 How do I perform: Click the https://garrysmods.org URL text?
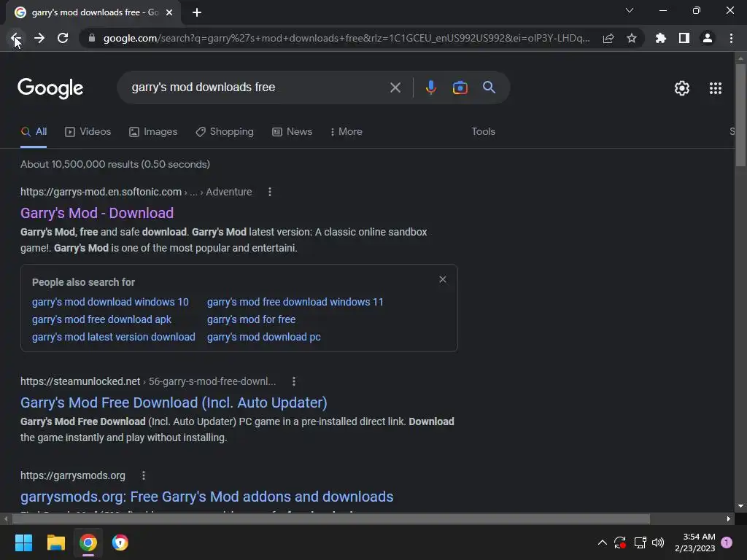tap(73, 475)
